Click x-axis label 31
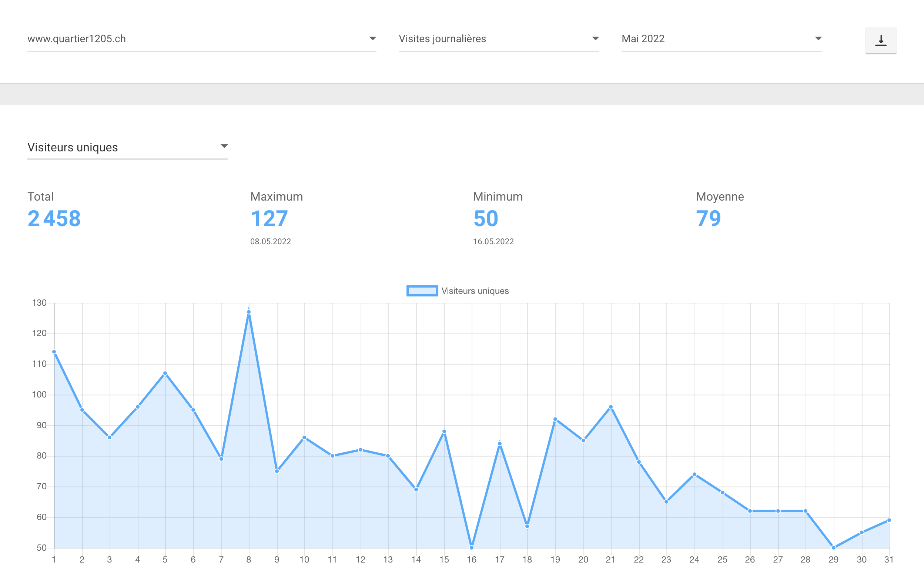924x584 pixels. point(889,560)
